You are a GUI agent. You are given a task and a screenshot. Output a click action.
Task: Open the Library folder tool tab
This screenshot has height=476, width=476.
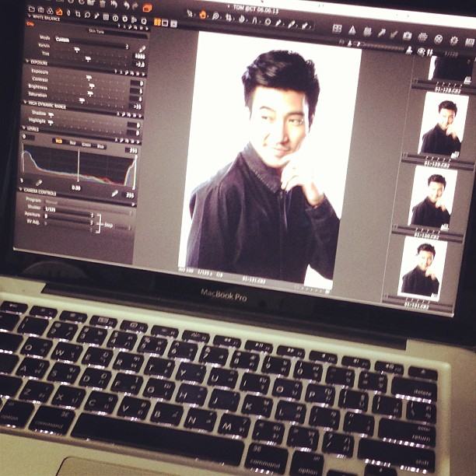pyautogui.click(x=31, y=9)
